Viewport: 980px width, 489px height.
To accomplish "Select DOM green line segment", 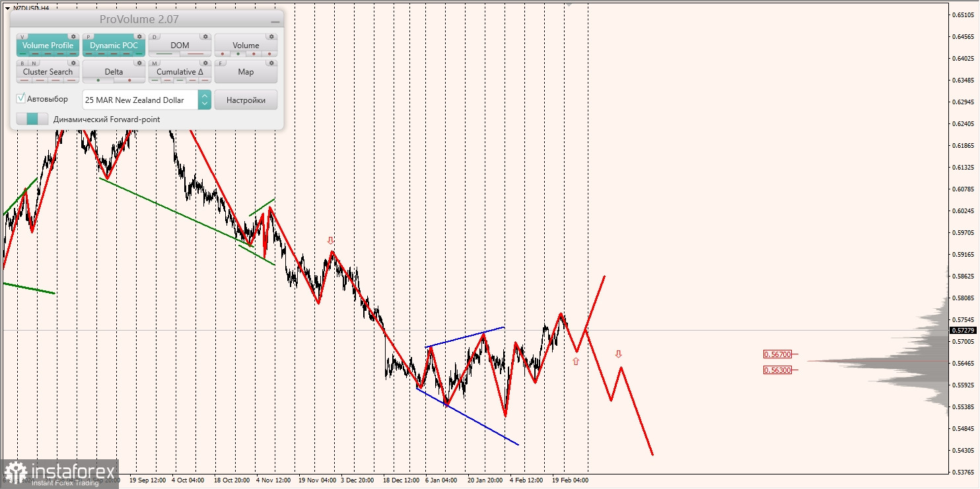I will tap(164, 53).
